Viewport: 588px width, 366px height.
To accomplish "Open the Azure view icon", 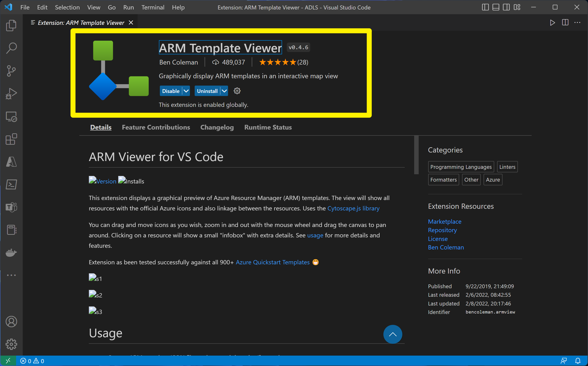I will coord(11,162).
